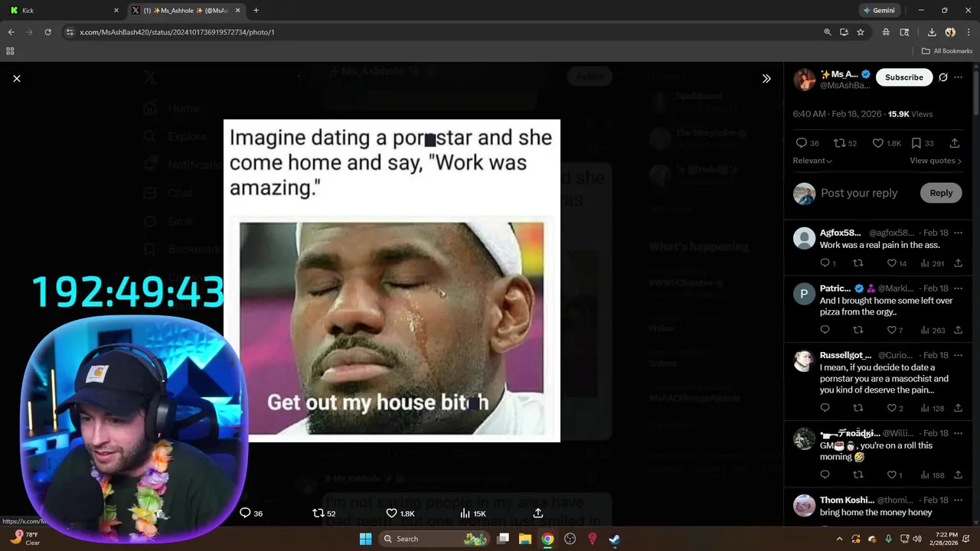Share icon under the photo
Viewport: 980px width, 551px height.
point(538,513)
